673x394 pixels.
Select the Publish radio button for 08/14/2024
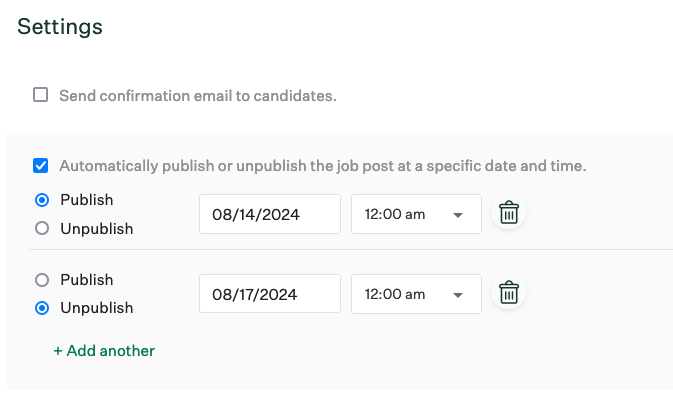(42, 200)
